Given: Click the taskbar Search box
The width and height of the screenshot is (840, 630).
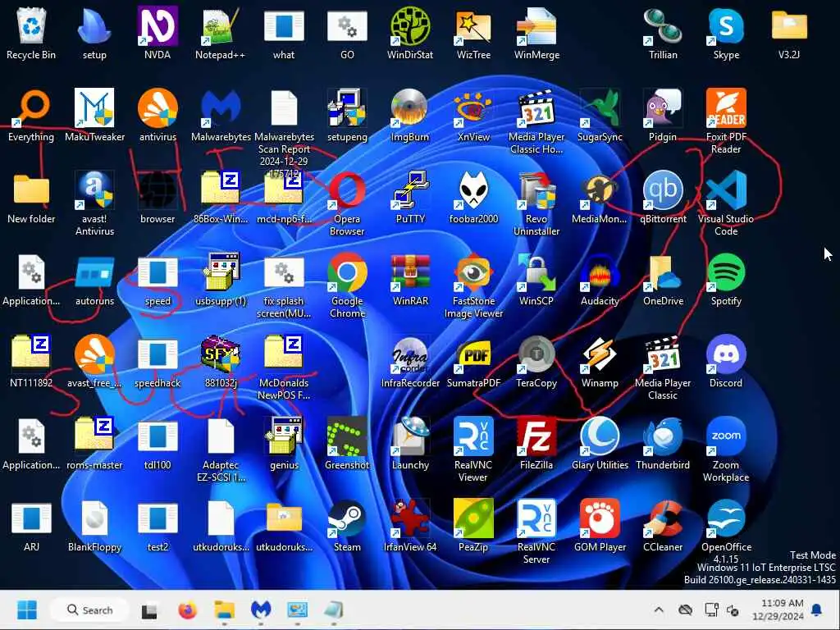Looking at the screenshot, I should (89, 609).
